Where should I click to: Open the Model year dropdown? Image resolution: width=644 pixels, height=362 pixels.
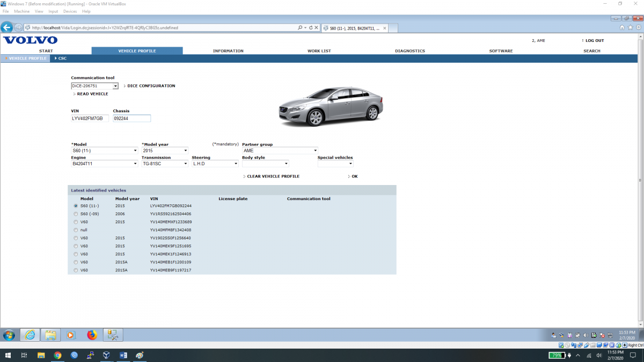point(165,151)
